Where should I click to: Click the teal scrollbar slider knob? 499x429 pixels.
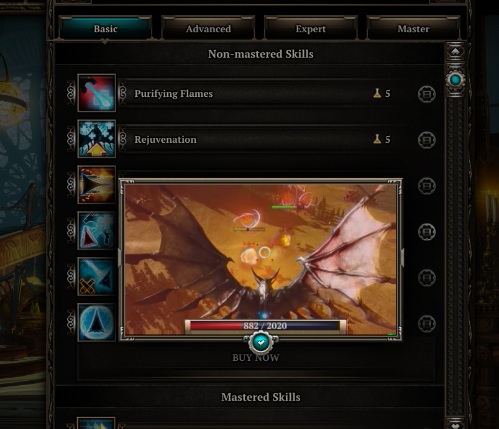456,80
